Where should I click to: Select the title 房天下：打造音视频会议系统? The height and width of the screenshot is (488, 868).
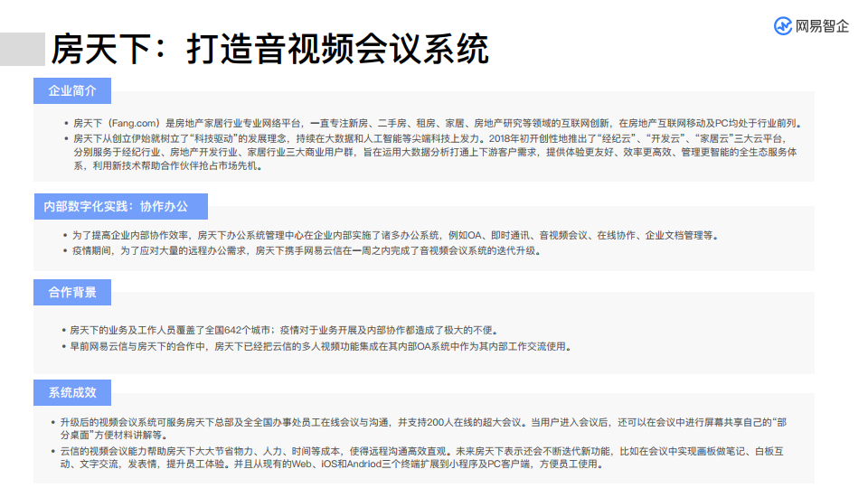[x=269, y=49]
